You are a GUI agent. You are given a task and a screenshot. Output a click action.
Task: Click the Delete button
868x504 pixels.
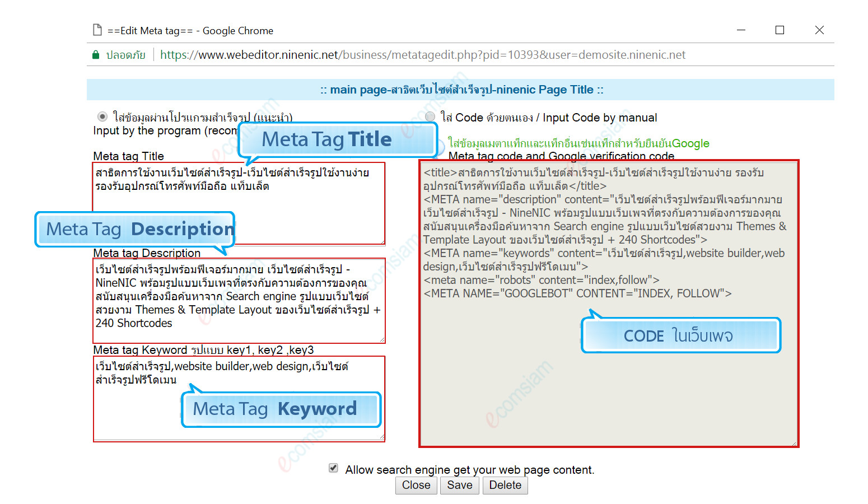point(505,486)
